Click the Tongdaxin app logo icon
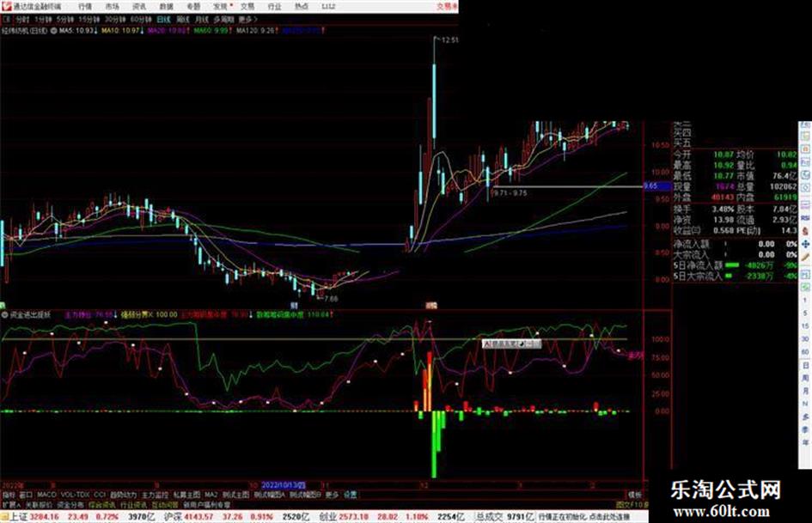812x523 pixels. pyautogui.click(x=6, y=6)
